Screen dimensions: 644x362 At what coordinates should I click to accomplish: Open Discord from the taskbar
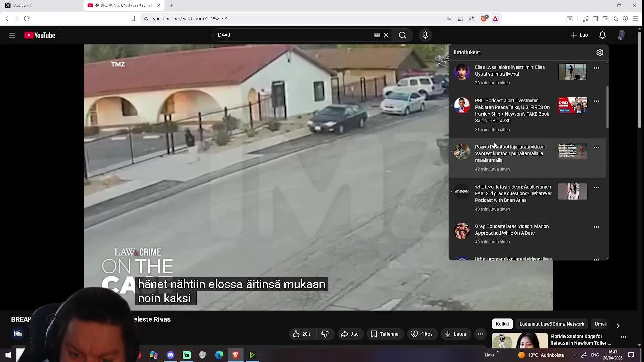click(170, 355)
